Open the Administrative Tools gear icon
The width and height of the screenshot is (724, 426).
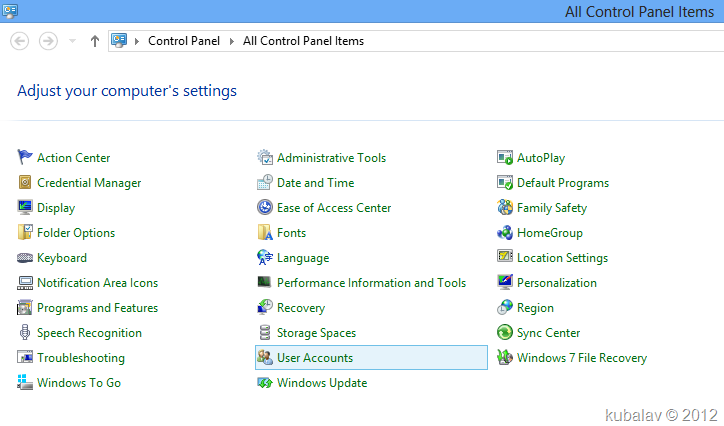(x=265, y=157)
